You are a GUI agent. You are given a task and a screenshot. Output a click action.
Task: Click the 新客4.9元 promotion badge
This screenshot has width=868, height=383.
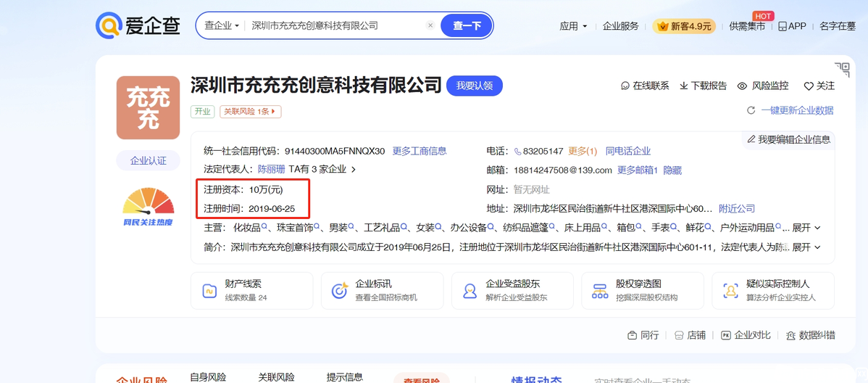pos(684,26)
